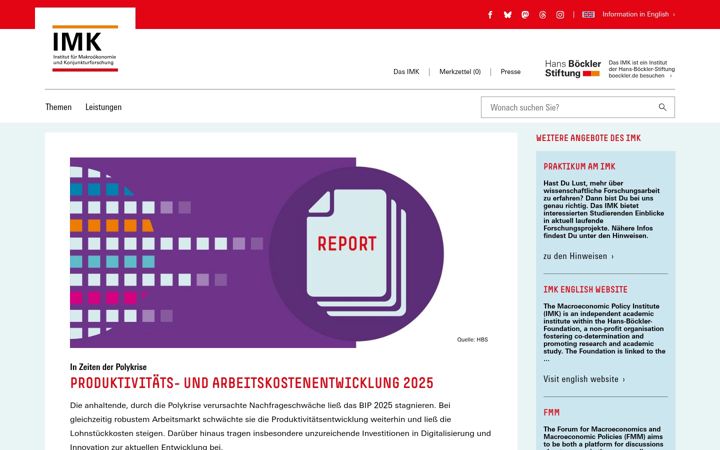Open the Threads icon in header
Screen dimensions: 720x450
pos(543,15)
